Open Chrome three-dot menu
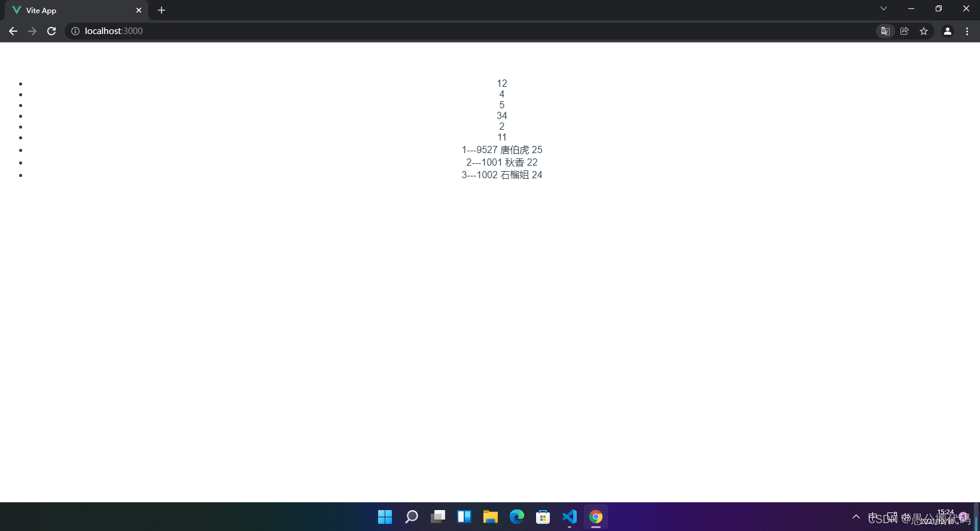 click(x=967, y=31)
